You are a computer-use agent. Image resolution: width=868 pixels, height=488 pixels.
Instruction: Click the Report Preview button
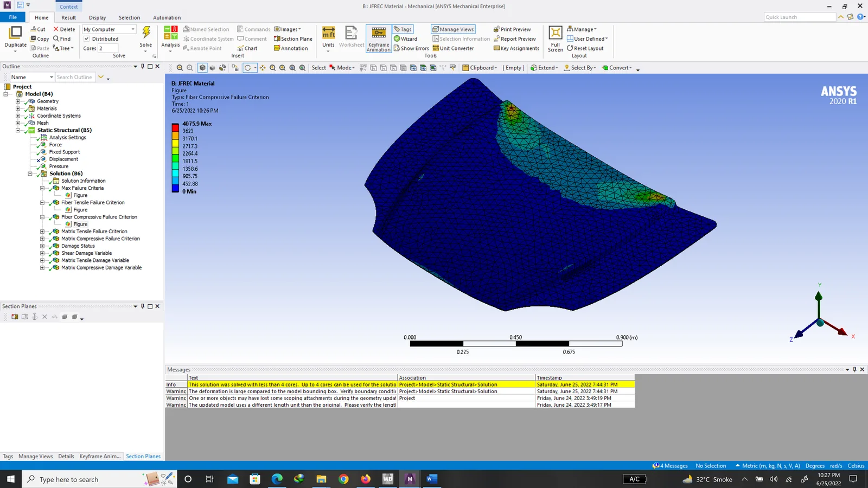pyautogui.click(x=515, y=39)
